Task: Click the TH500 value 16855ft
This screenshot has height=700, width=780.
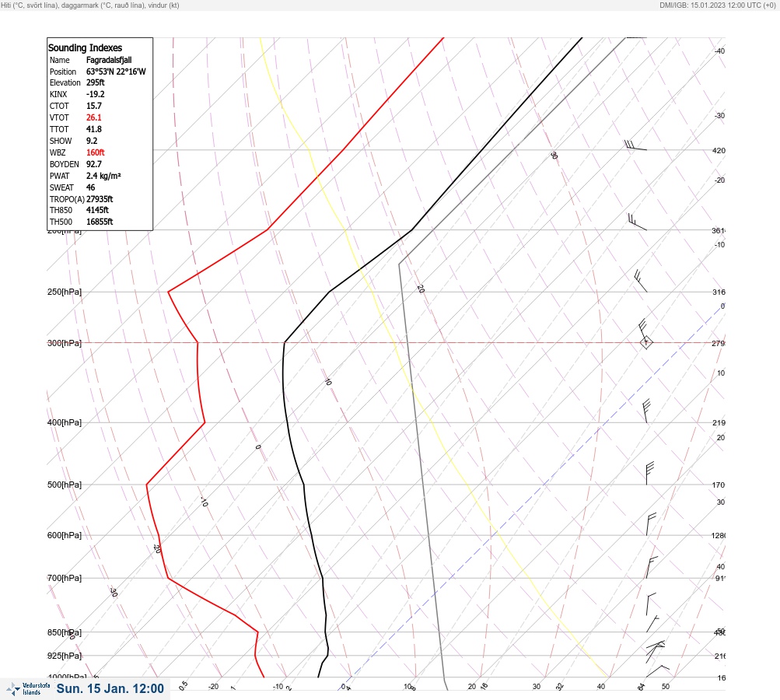Action: click(100, 222)
